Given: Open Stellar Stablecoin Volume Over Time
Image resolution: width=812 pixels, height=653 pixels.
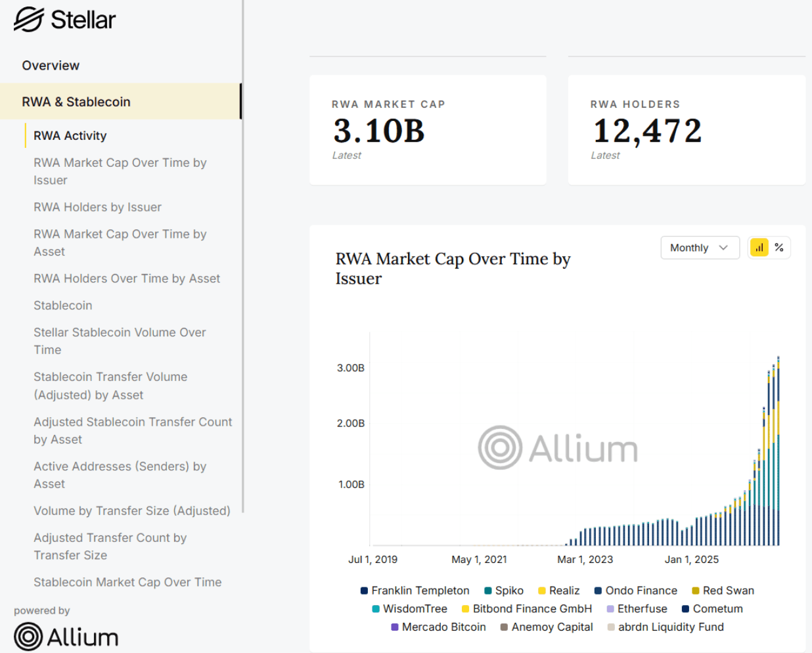Looking at the screenshot, I should pyautogui.click(x=120, y=341).
